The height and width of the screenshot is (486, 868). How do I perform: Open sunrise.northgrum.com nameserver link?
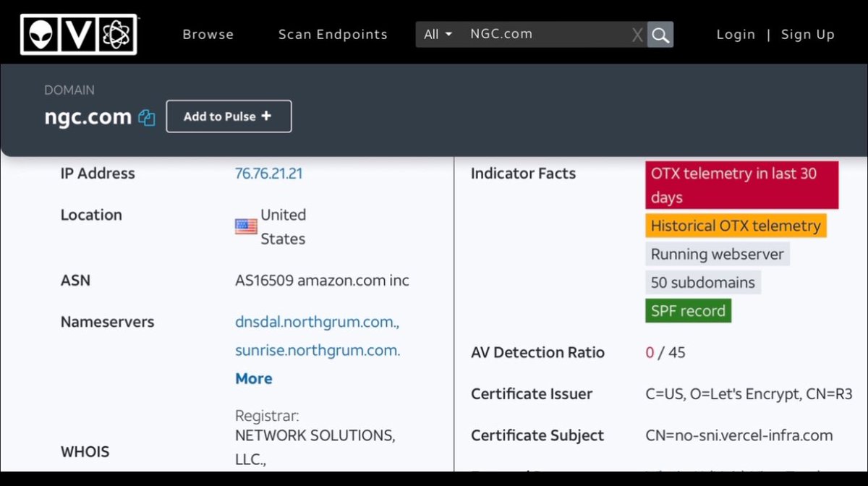(x=317, y=350)
